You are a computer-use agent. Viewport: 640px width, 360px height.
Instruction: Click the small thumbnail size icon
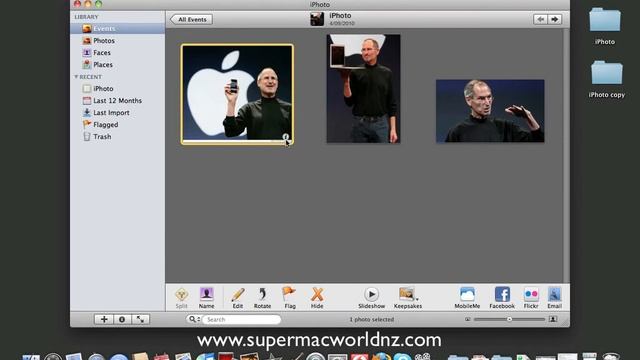468,319
